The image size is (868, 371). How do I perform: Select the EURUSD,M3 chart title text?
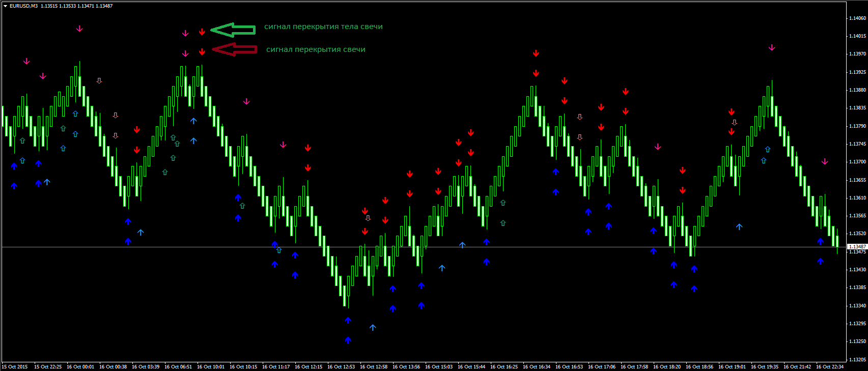23,6
